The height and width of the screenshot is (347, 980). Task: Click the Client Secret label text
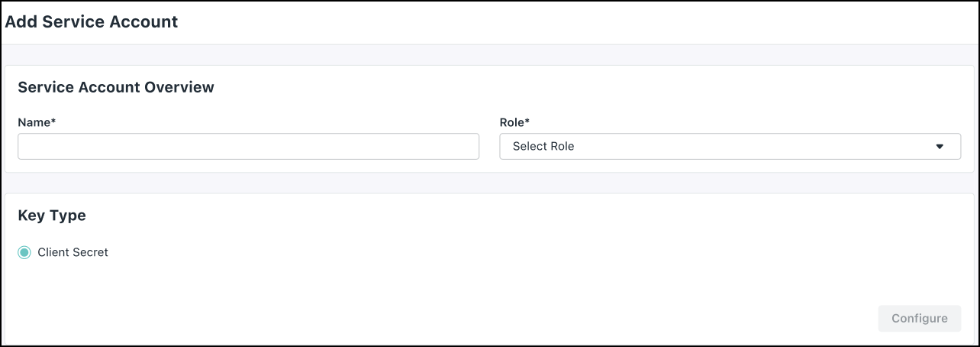click(x=73, y=252)
